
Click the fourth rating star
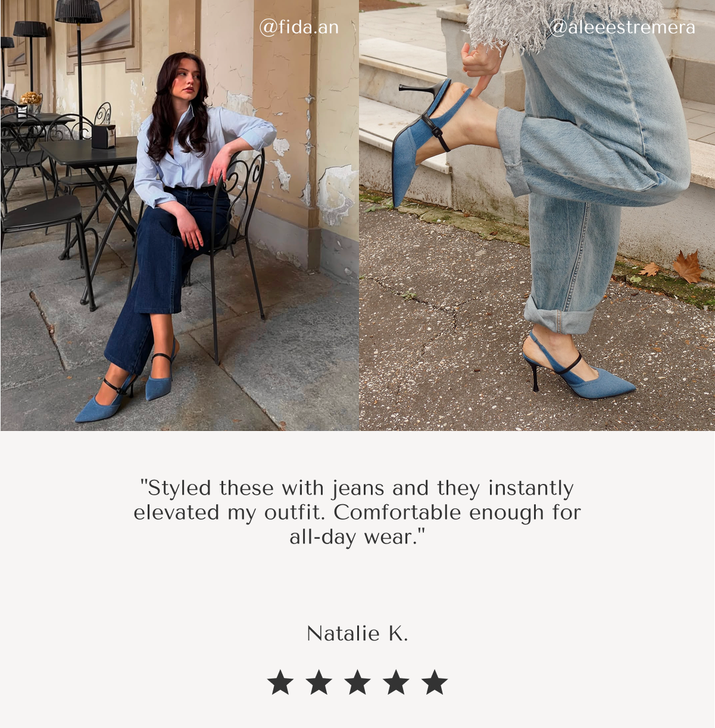pos(396,682)
